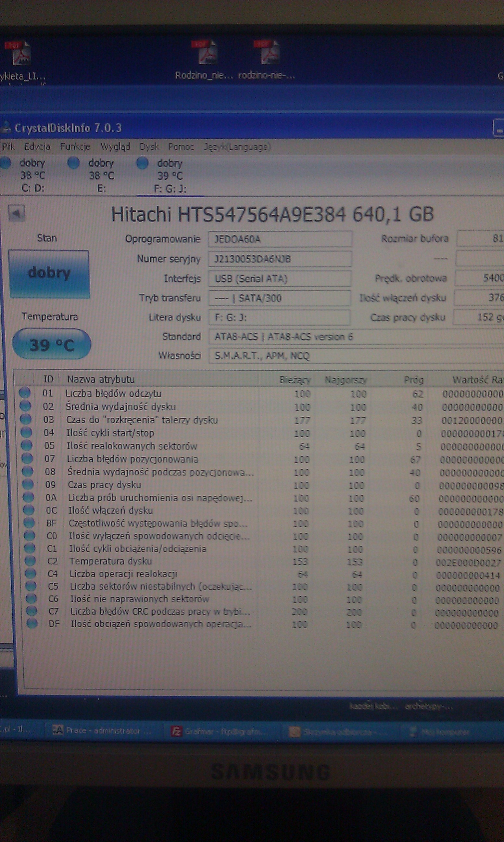
Task: Click the status circle for attribute 02
Action: 25,406
